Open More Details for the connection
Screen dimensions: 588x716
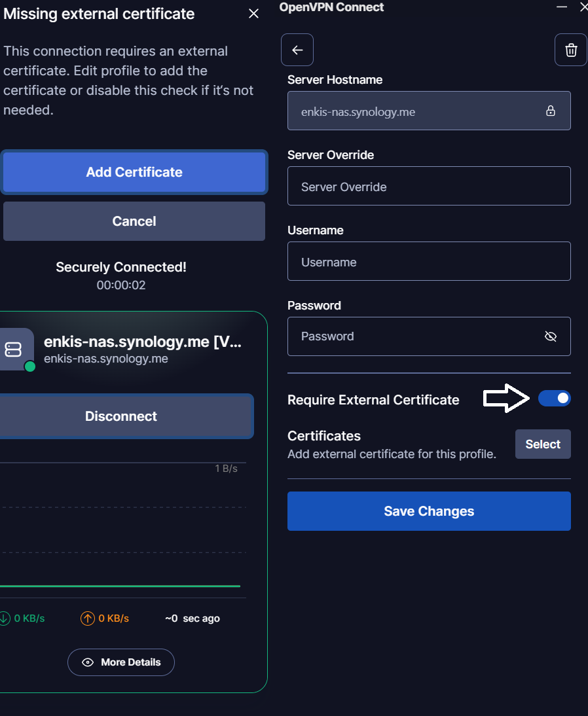click(121, 662)
